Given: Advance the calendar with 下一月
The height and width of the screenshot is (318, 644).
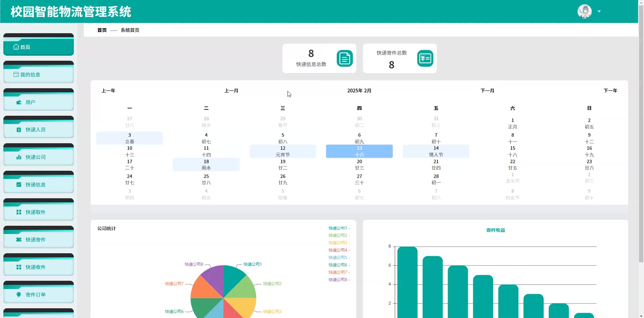Looking at the screenshot, I should (x=487, y=91).
